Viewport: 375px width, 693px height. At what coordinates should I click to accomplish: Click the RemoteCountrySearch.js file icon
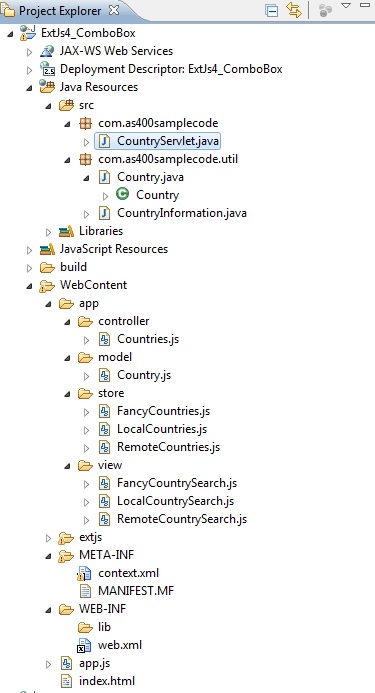tap(104, 519)
